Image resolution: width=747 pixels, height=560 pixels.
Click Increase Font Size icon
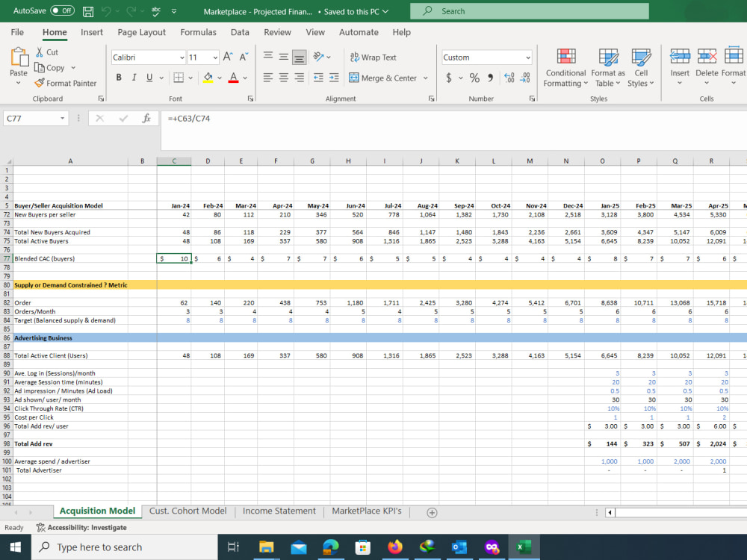tap(228, 57)
